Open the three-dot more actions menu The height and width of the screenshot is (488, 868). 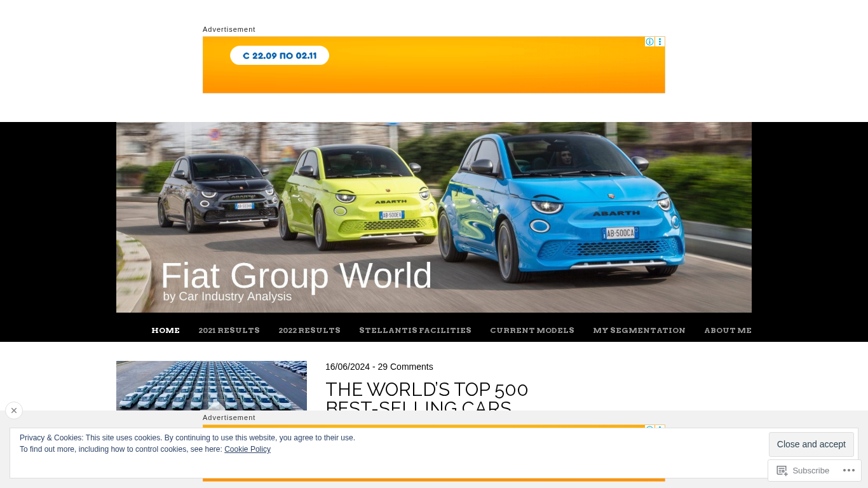[x=849, y=470]
